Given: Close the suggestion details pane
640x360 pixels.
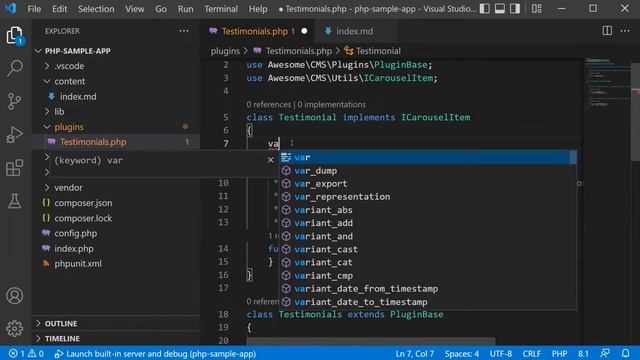Looking at the screenshot, I should 270,160.
